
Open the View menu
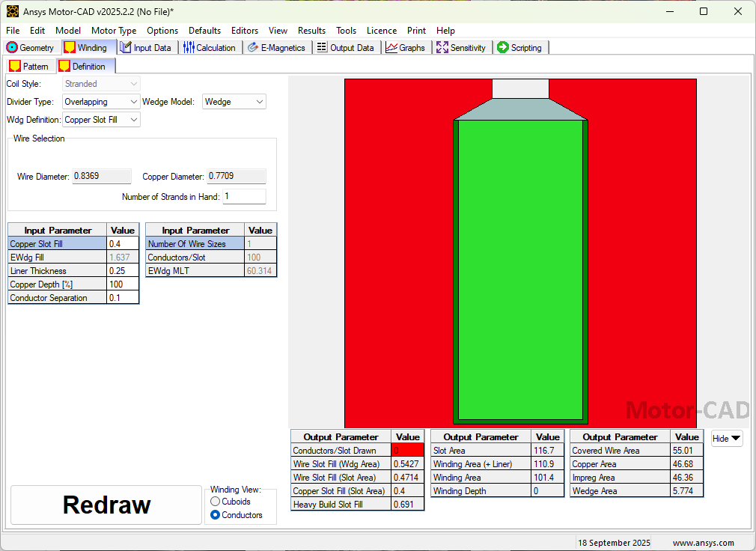278,31
